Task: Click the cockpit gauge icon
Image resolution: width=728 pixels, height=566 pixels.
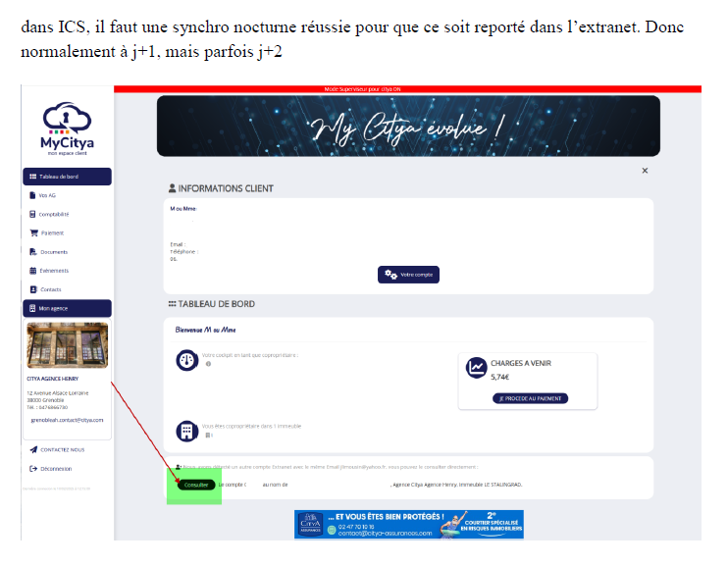Action: pos(186,360)
